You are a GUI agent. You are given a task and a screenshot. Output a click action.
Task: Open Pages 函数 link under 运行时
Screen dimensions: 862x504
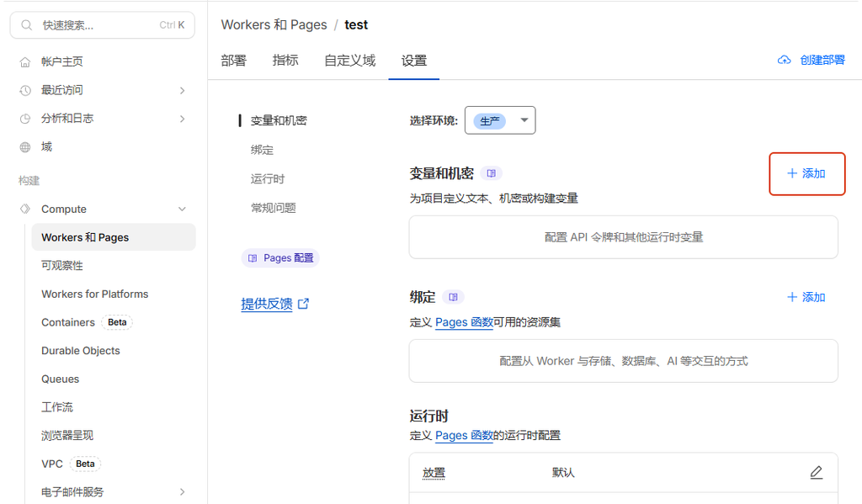coord(464,435)
